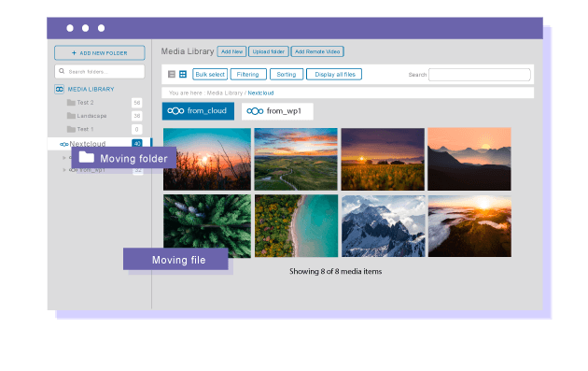The height and width of the screenshot is (371, 588).
Task: Click the Test 2 item count badge 56
Action: 137,103
